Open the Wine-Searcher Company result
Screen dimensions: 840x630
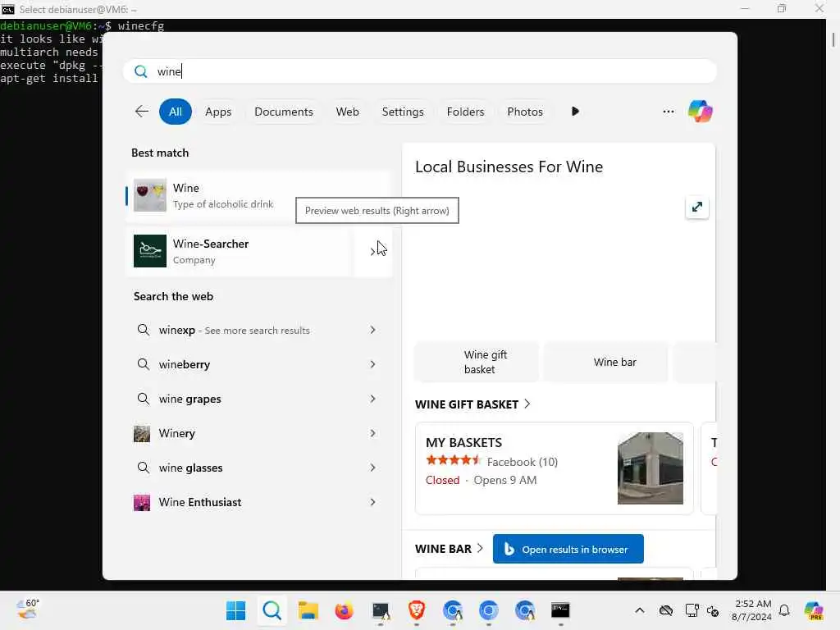click(x=240, y=251)
